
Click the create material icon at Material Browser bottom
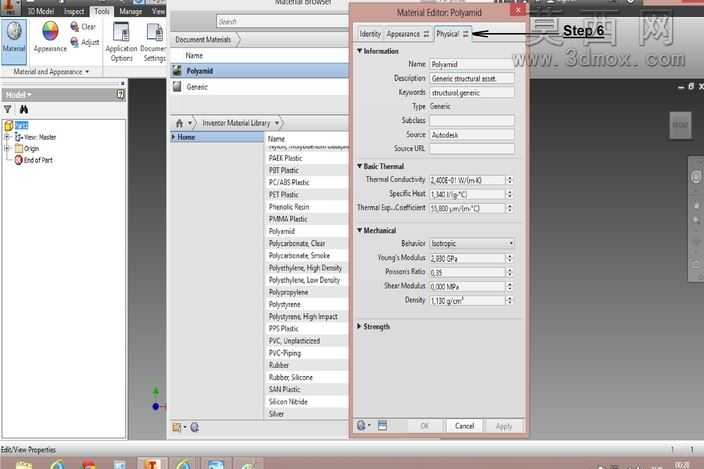[177, 427]
